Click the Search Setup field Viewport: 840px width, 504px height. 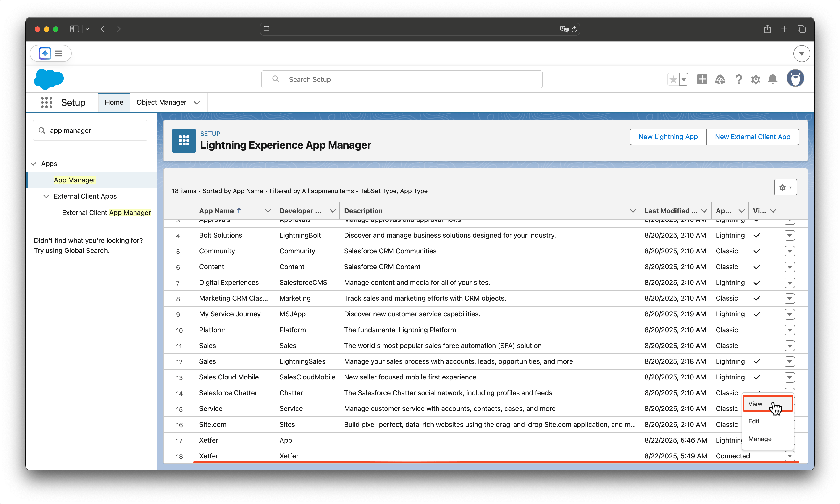[402, 79]
